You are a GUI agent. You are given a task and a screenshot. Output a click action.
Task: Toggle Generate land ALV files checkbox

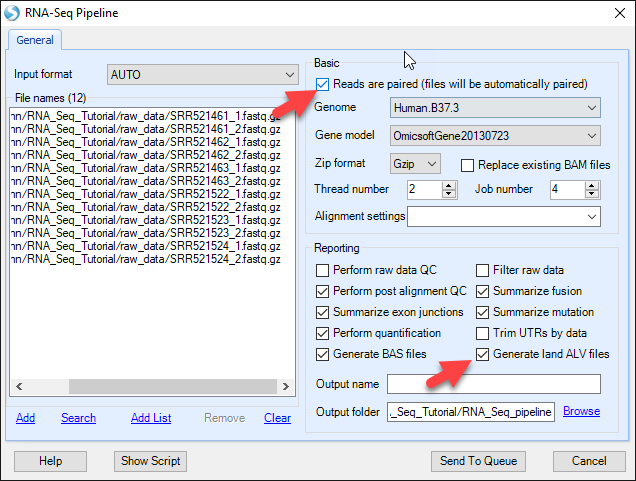[482, 354]
